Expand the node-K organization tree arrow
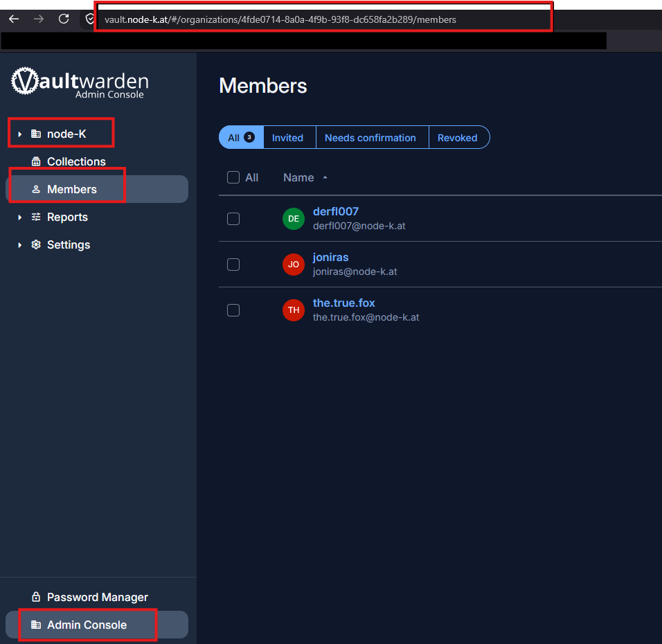662x644 pixels. [x=19, y=134]
